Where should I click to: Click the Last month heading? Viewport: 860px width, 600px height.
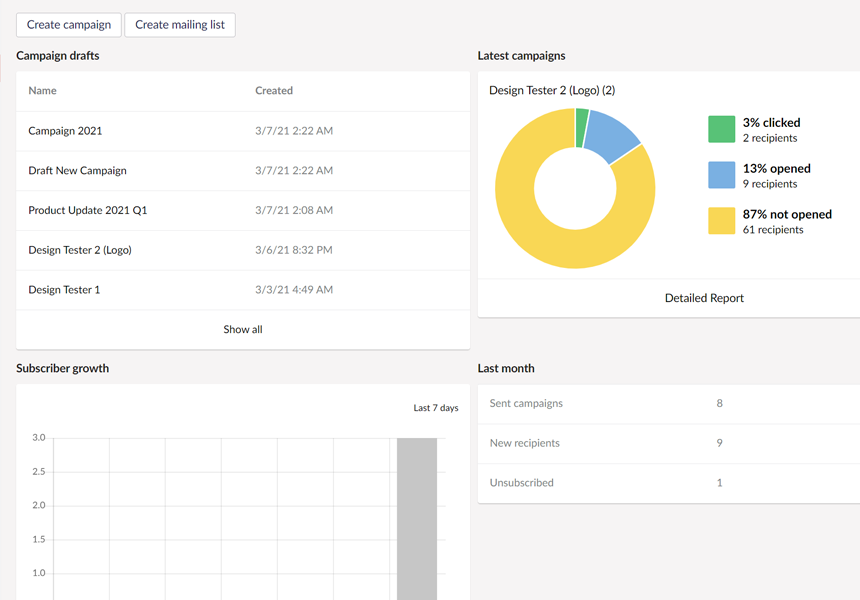[x=506, y=369]
